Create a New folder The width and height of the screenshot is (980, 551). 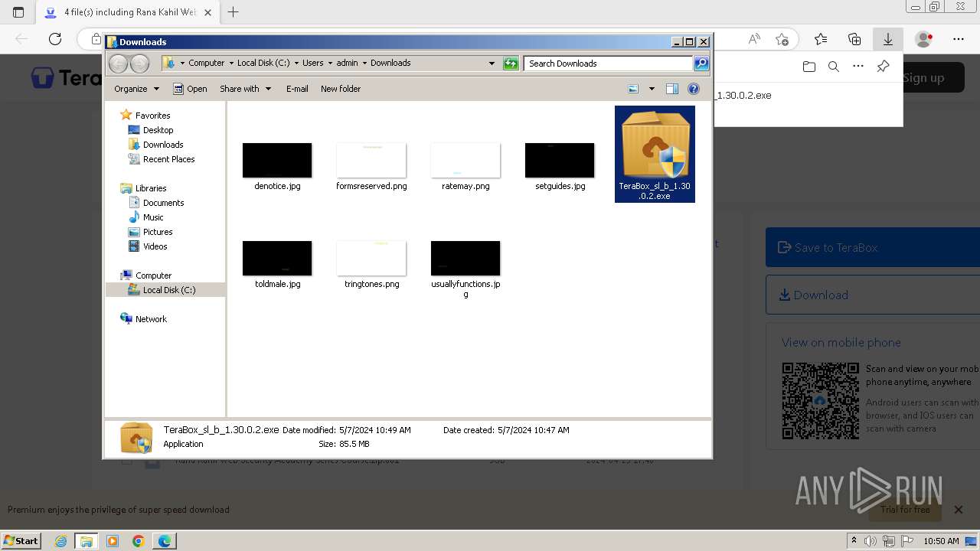click(x=341, y=89)
